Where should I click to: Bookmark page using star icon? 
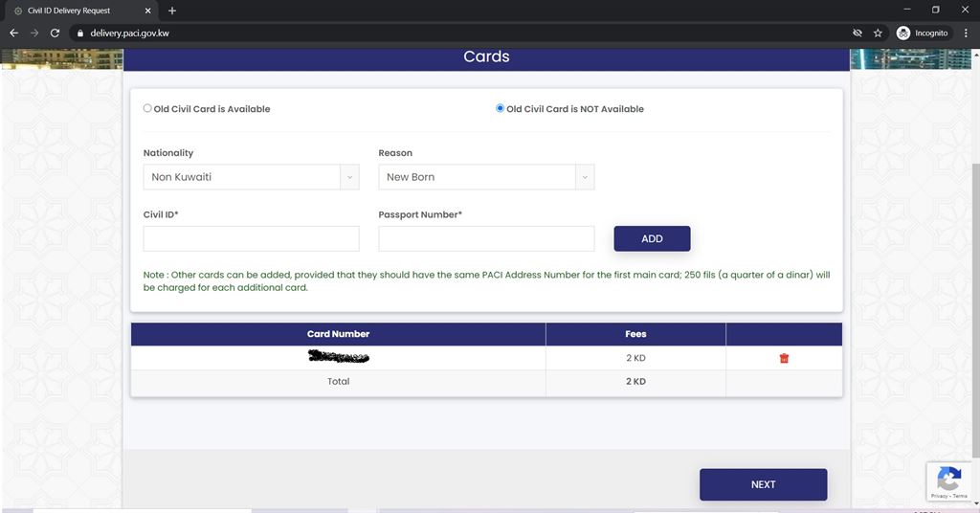coord(878,33)
